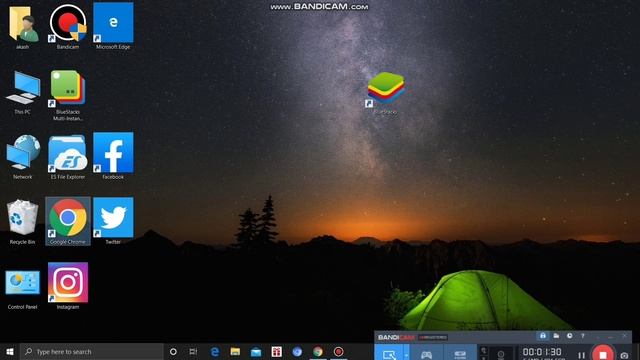Select the Network desktop icon
Image resolution: width=640 pixels, height=360 pixels.
(x=23, y=157)
